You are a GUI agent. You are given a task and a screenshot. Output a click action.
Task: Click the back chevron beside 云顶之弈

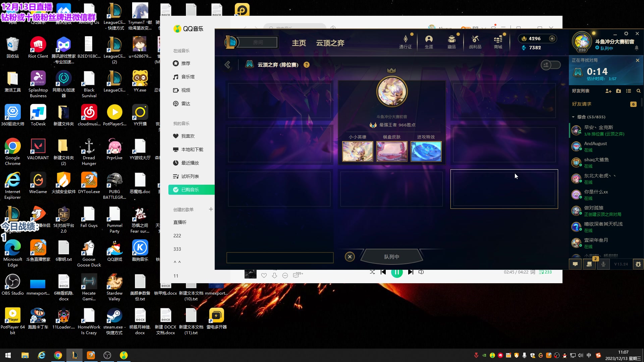click(x=227, y=65)
